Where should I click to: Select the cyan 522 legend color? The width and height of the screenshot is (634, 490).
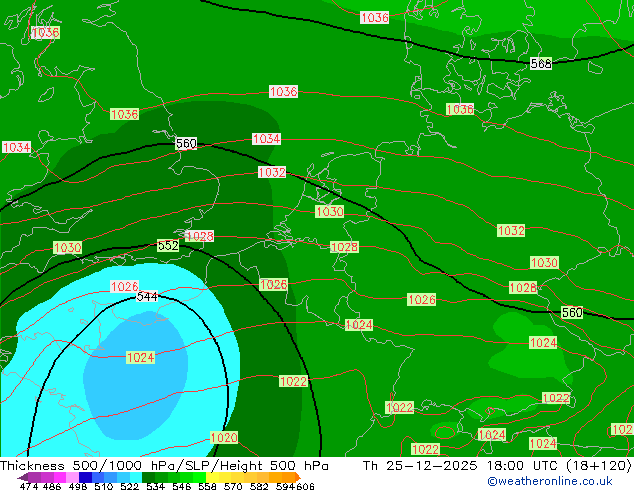click(x=128, y=477)
